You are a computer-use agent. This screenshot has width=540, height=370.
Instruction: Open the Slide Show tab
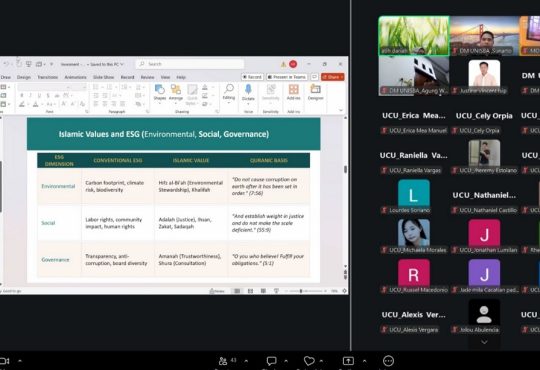pos(103,77)
